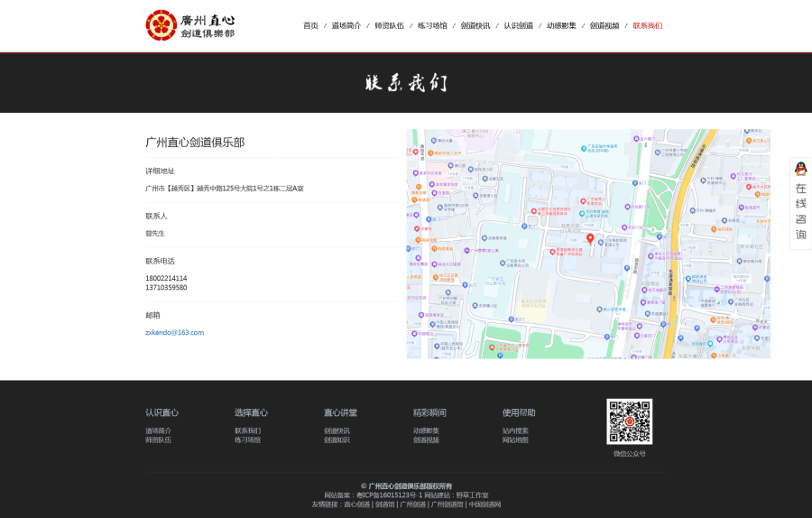The image size is (812, 518).
Task: Click the 联系我们 calligraphy banner title
Action: point(406,82)
